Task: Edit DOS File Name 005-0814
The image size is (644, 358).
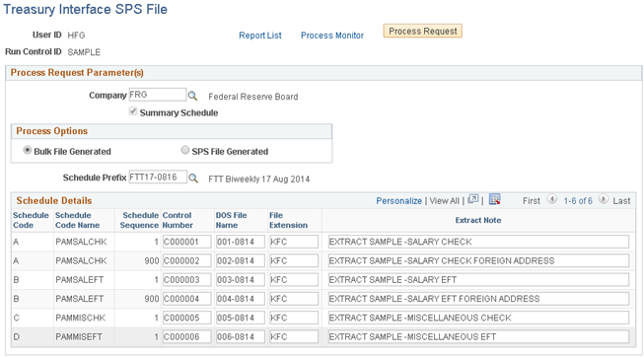Action: 241,318
